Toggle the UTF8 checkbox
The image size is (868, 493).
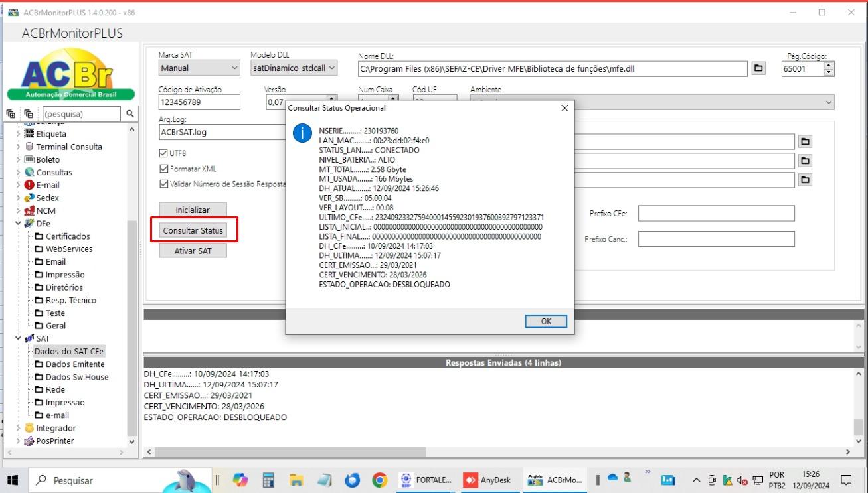[164, 153]
